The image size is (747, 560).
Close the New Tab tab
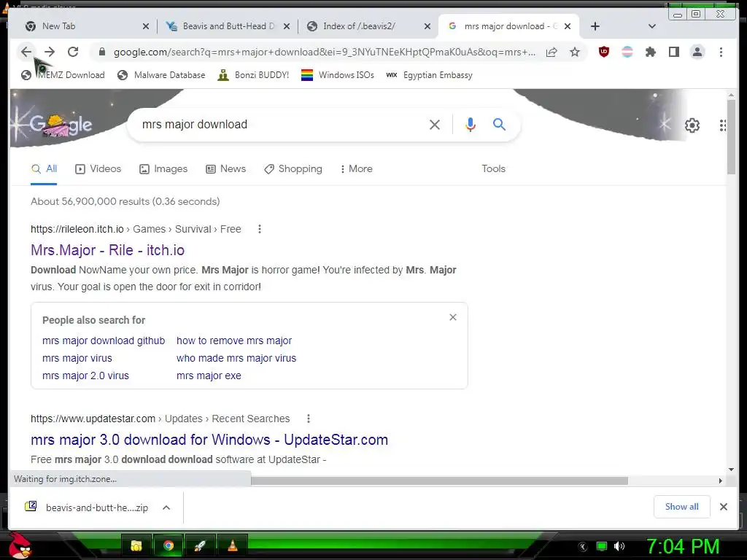(x=146, y=27)
